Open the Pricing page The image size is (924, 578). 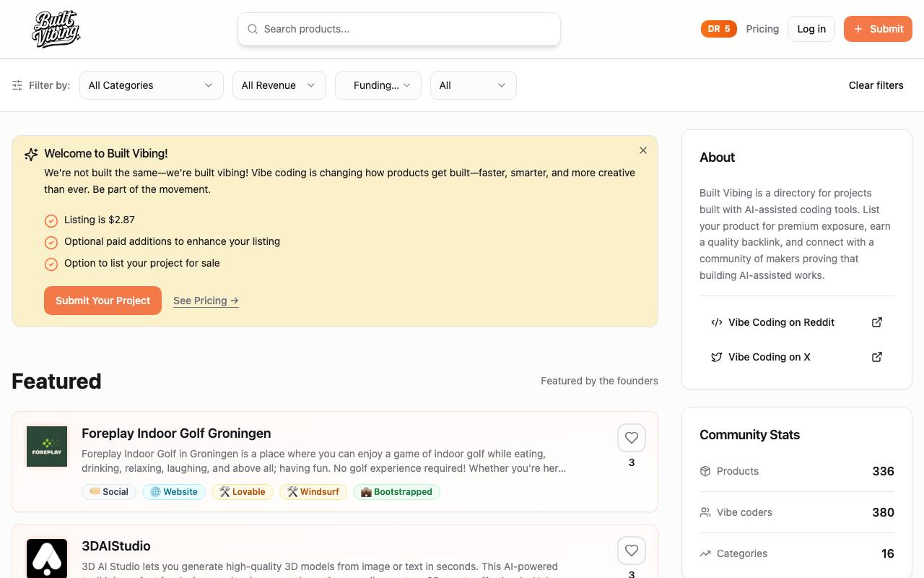(762, 29)
